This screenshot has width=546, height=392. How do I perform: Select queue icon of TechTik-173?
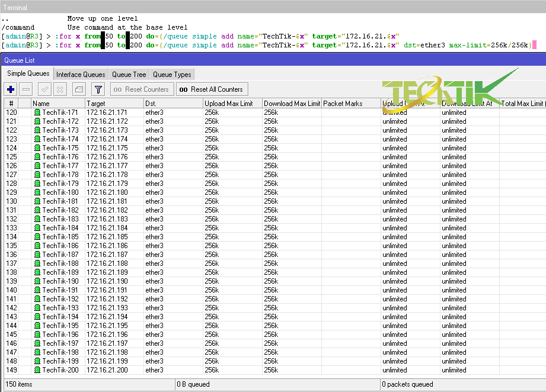(37, 130)
